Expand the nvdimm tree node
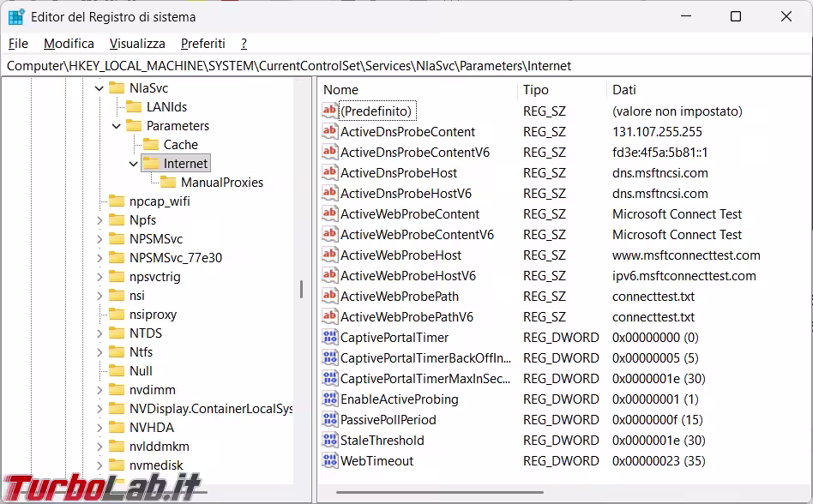The height and width of the screenshot is (504, 813). click(99, 390)
